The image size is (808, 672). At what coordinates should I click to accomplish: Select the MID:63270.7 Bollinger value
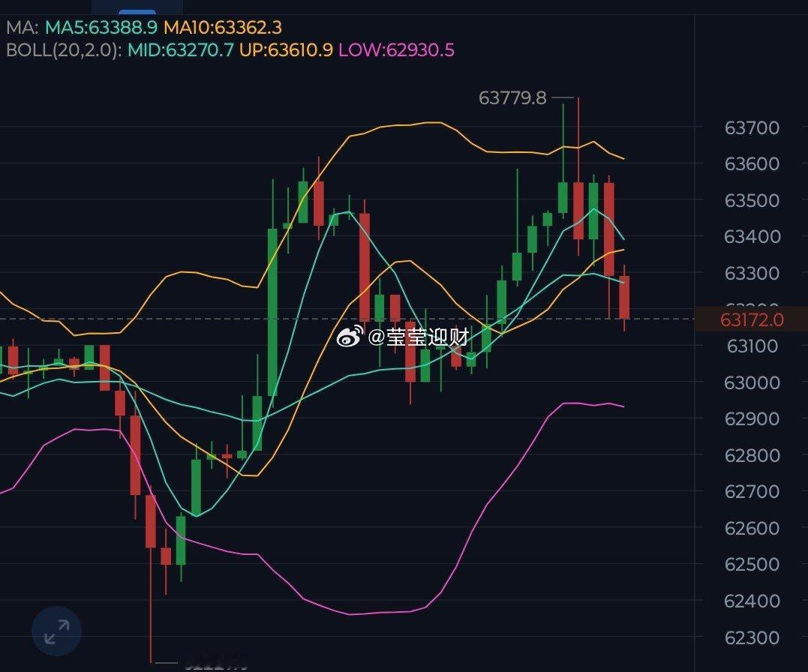click(x=180, y=50)
